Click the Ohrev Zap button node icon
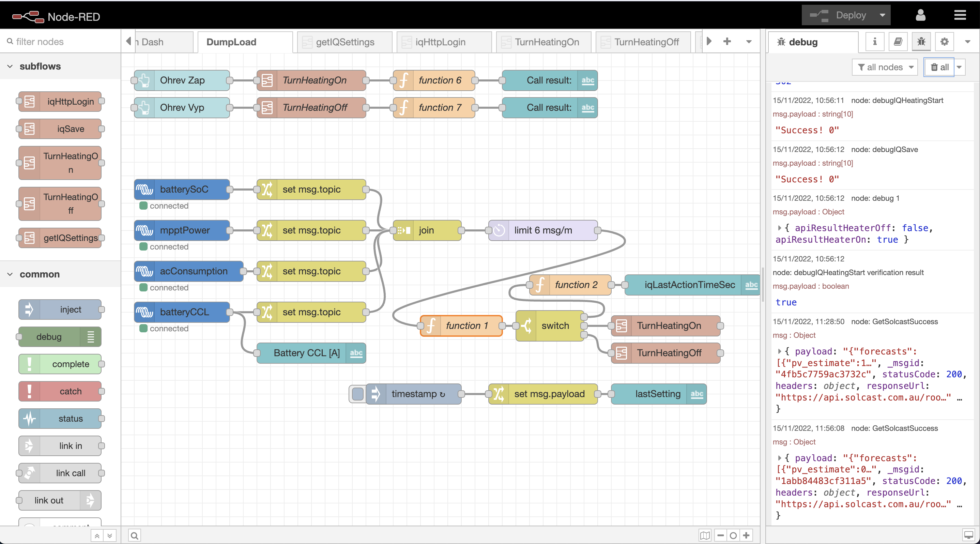980x544 pixels. [144, 80]
